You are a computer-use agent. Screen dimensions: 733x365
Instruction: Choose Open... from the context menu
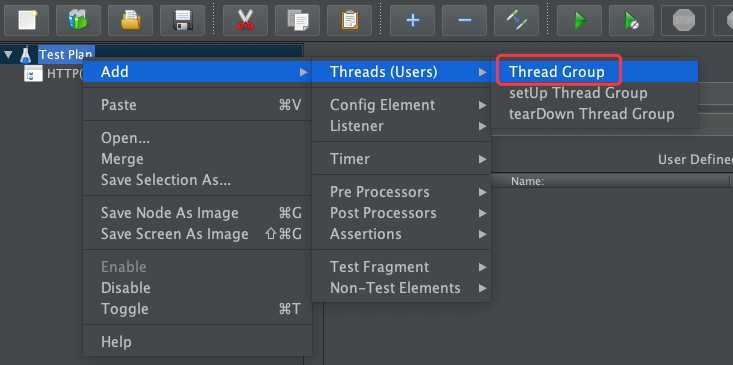click(197, 138)
